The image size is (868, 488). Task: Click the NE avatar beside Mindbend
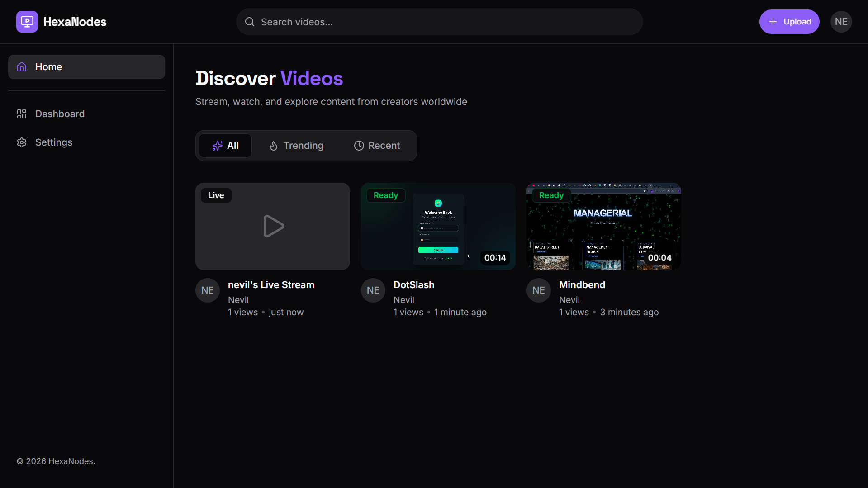[x=539, y=290]
